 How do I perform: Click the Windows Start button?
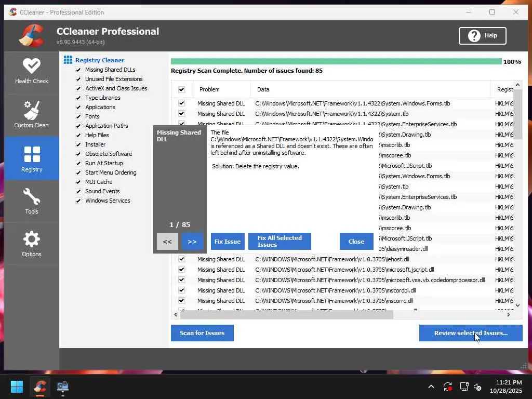[17, 387]
